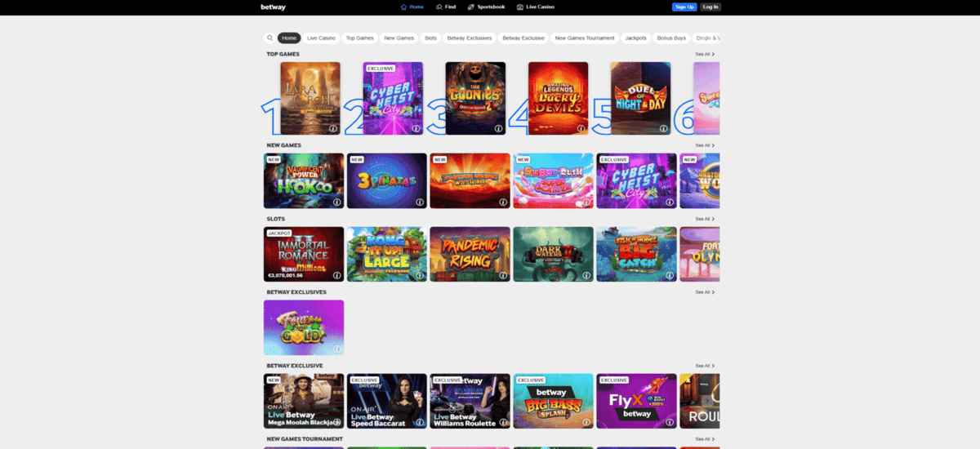980x449 pixels.
Task: Open Kong It Up Large thumbnail
Action: (387, 254)
